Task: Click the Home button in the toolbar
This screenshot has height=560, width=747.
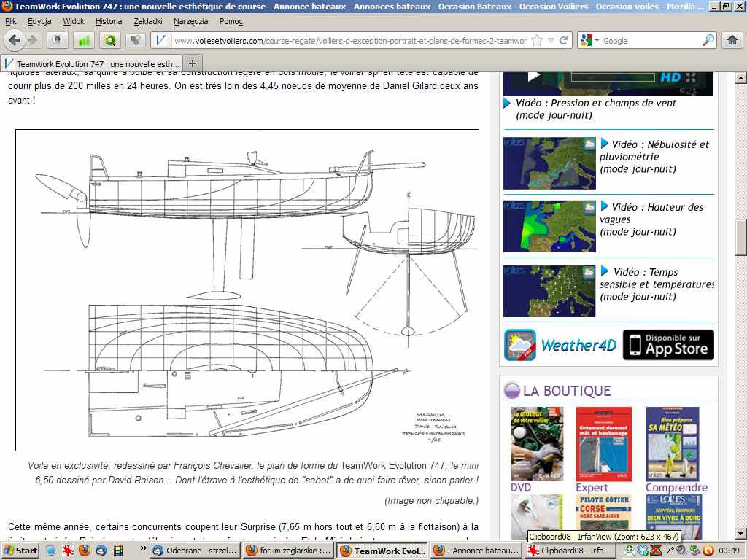Action: click(x=732, y=40)
